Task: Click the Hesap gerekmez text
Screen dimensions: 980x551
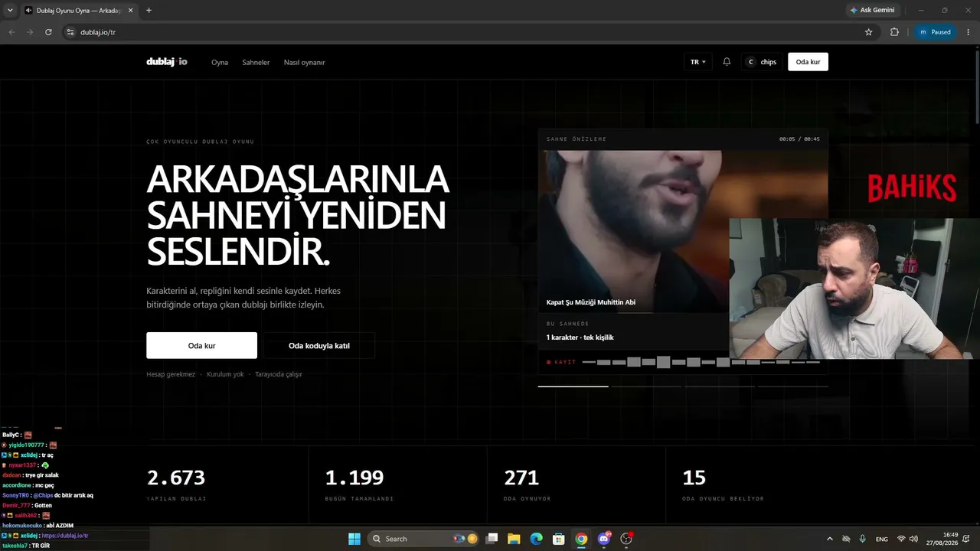Action: pos(171,374)
